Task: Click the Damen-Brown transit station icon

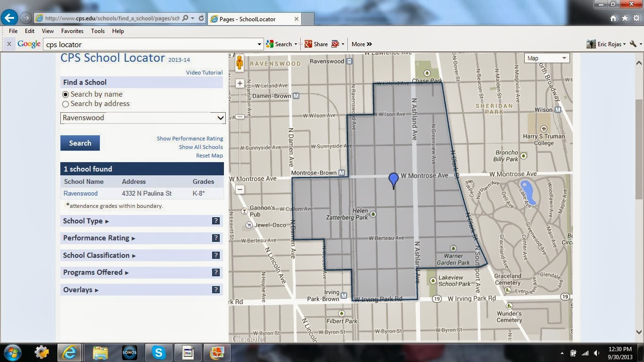Action: tap(296, 96)
